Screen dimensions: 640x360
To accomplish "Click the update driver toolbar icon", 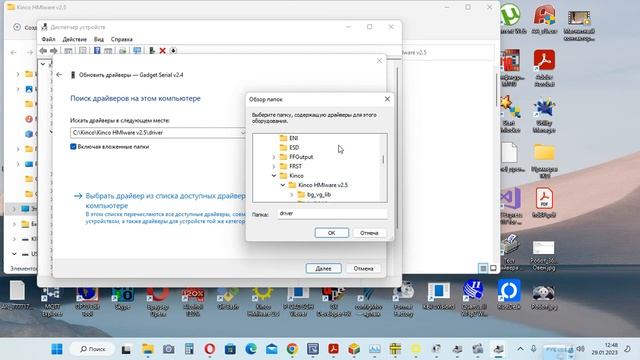I will pos(152,50).
